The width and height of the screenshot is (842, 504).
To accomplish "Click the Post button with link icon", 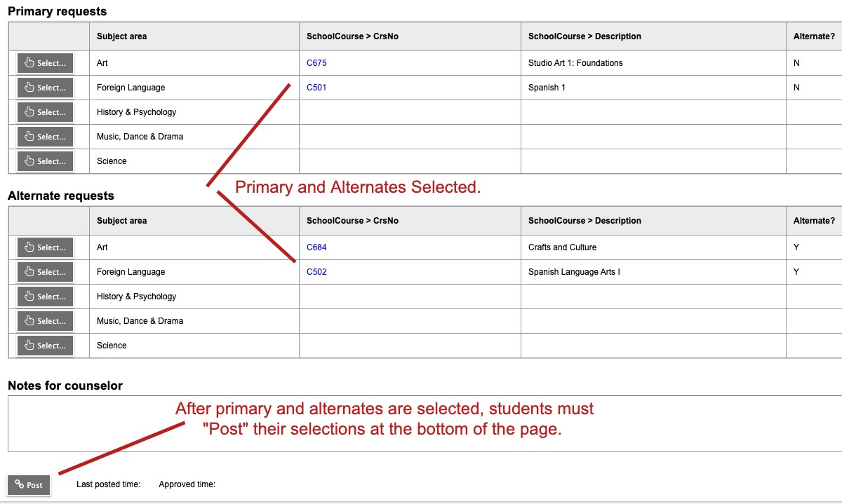I will tap(29, 485).
